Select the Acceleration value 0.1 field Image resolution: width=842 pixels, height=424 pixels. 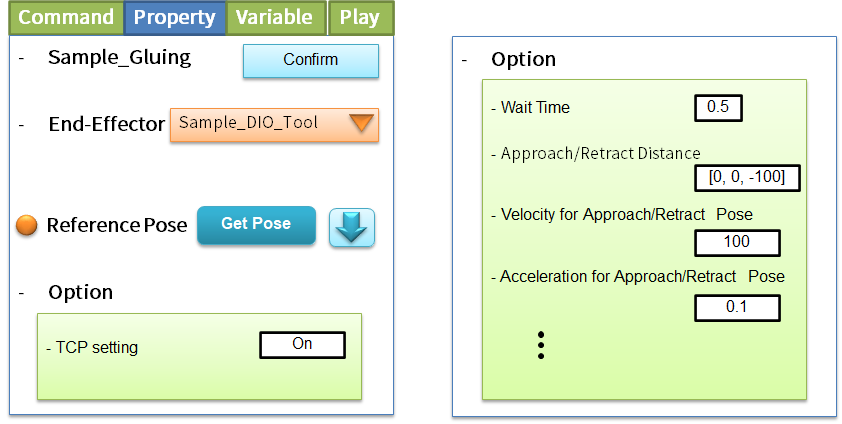point(736,307)
